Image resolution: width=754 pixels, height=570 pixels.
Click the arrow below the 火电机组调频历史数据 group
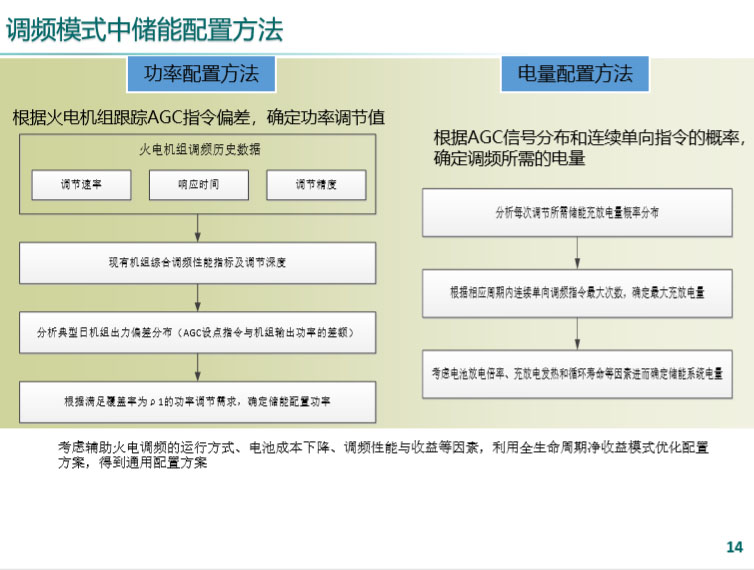[x=198, y=227]
